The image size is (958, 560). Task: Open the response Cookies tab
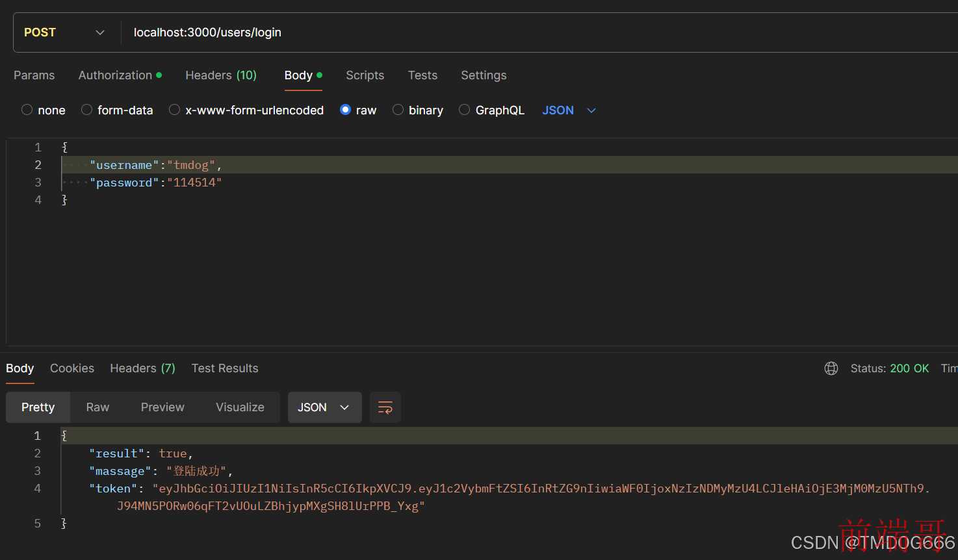click(x=72, y=368)
